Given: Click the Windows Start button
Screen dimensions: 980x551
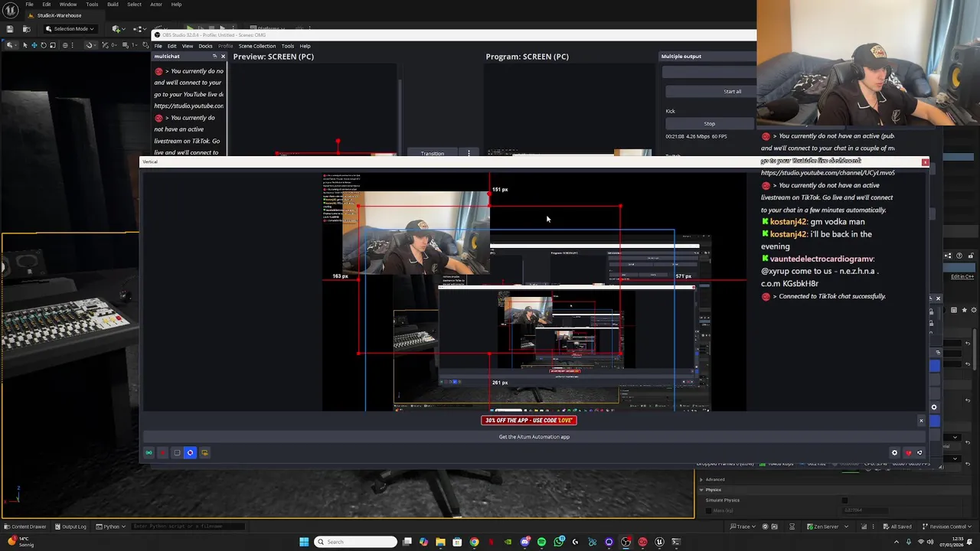Looking at the screenshot, I should (304, 542).
